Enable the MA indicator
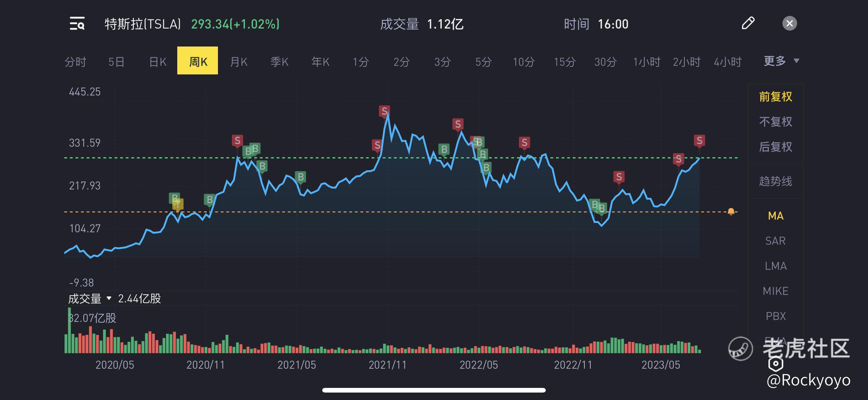This screenshot has width=868, height=400. click(x=776, y=216)
